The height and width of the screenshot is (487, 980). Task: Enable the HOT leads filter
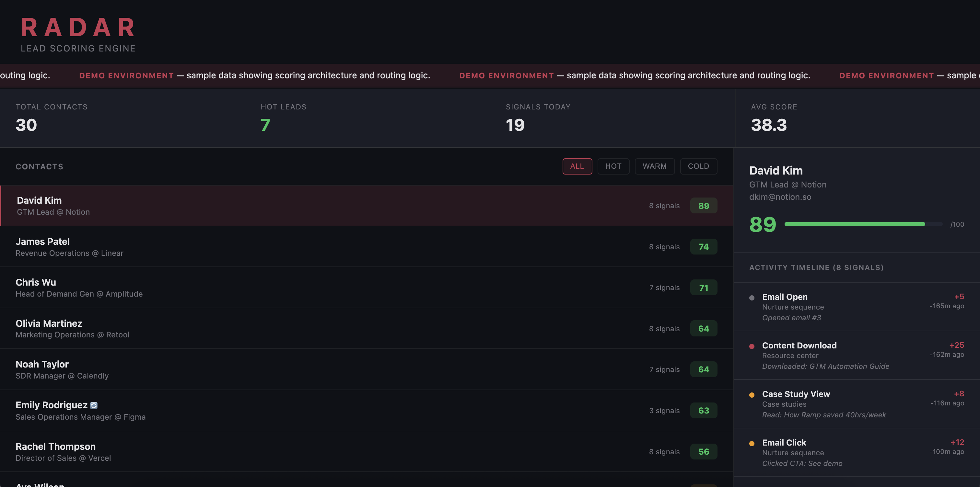[613, 166]
